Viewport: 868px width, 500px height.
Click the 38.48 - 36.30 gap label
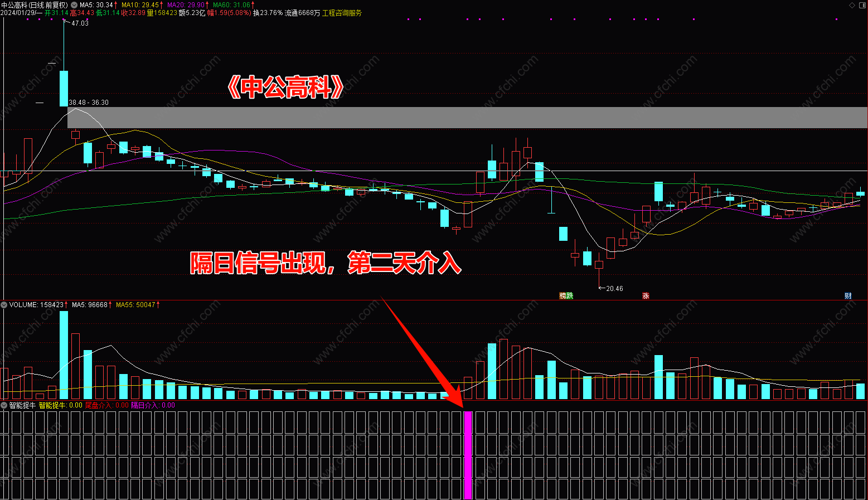coord(89,103)
